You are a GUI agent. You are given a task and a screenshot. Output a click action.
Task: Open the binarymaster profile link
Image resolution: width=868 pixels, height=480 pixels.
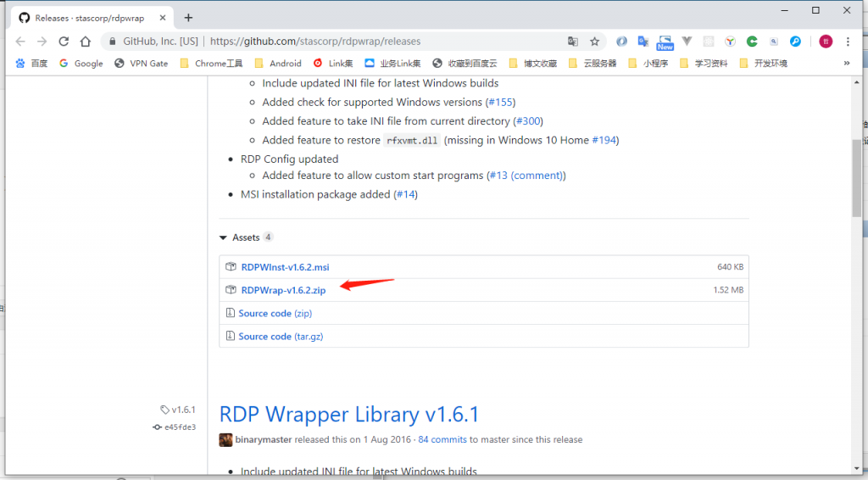pos(264,439)
